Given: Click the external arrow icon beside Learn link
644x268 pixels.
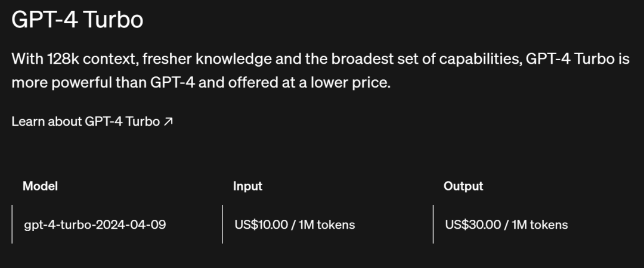Looking at the screenshot, I should (168, 121).
